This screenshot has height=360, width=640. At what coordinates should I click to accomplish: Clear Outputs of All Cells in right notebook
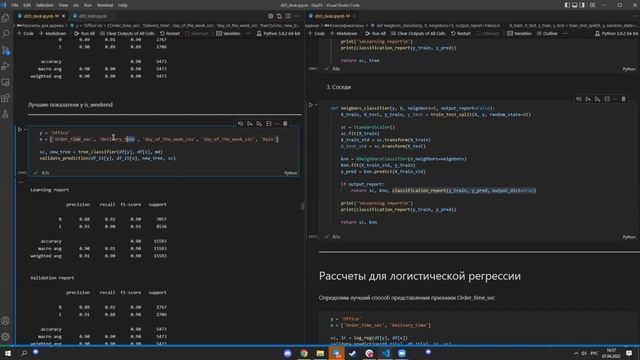coord(418,33)
